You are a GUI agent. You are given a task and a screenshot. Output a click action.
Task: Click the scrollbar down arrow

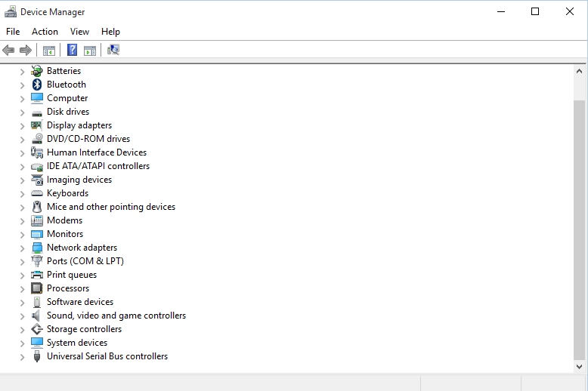(x=580, y=367)
